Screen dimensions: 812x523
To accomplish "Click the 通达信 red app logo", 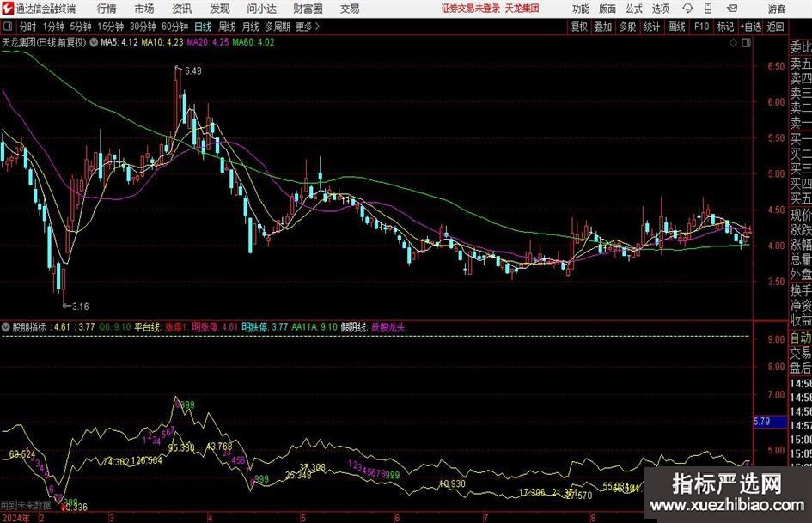I will (8, 9).
